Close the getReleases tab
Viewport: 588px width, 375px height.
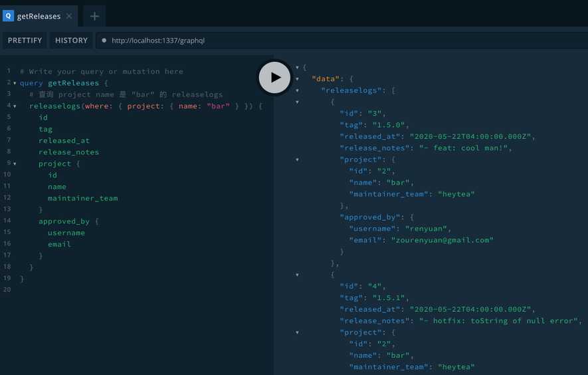point(69,16)
